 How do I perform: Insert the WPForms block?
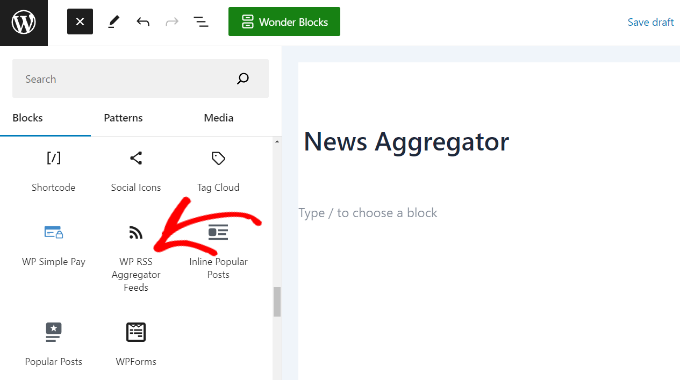click(x=136, y=345)
